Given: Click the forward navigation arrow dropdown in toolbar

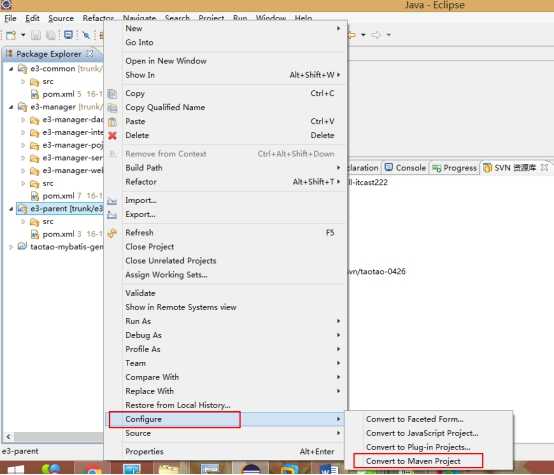Looking at the screenshot, I should tap(389, 35).
